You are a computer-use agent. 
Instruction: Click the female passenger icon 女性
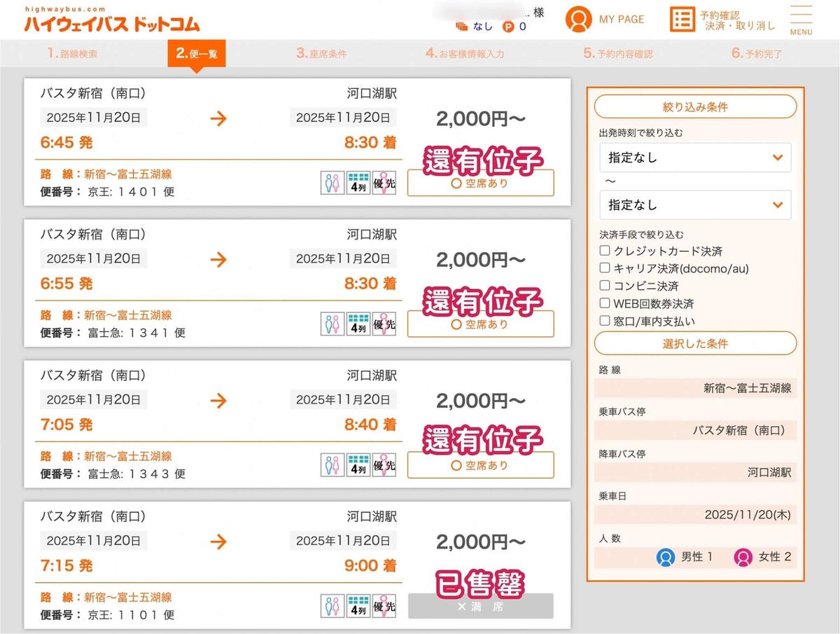coord(743,558)
